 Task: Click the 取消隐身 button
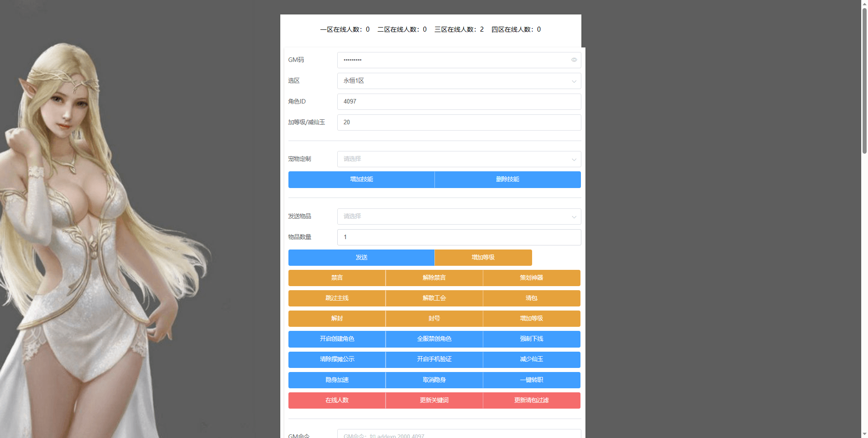pos(434,380)
